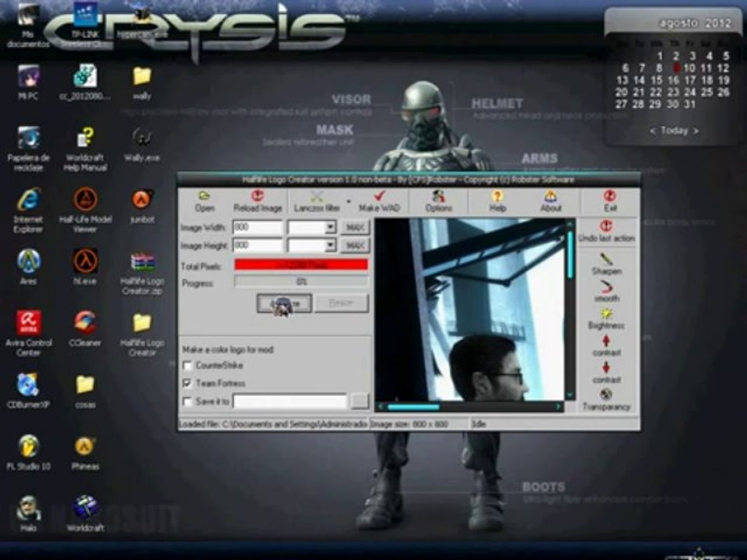Show the About dialog icon
Screen dimensions: 747x560
tap(550, 196)
